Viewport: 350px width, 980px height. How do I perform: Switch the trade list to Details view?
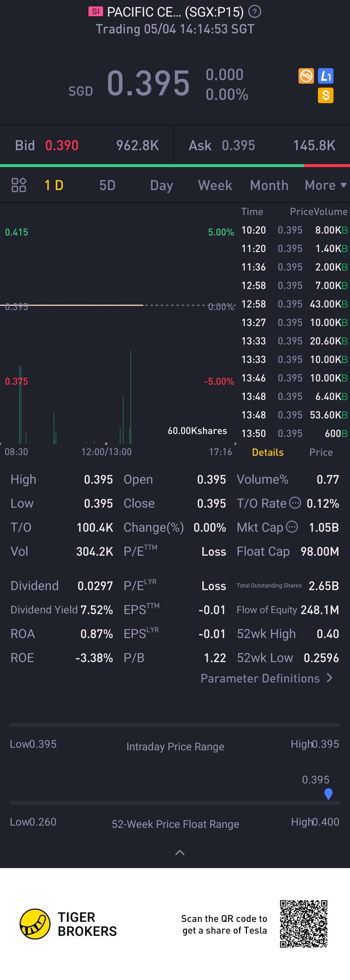(268, 452)
